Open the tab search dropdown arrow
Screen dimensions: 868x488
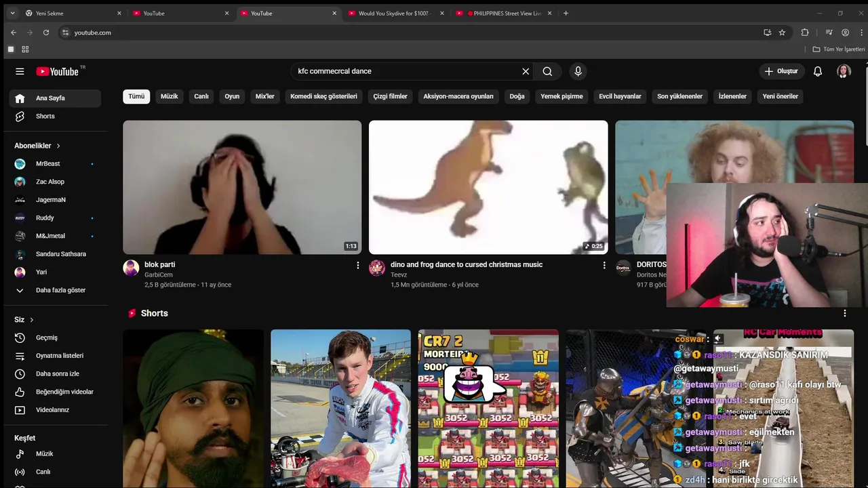(12, 13)
